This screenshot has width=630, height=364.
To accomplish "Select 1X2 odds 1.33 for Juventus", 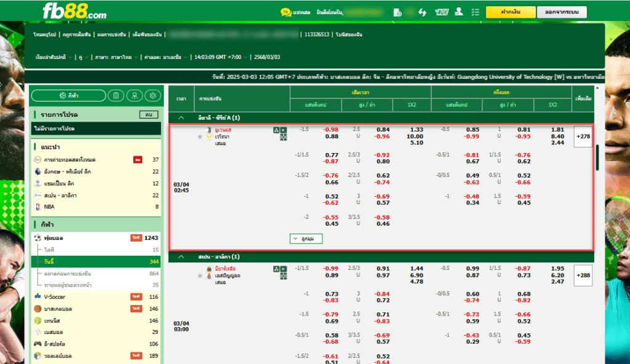I will point(417,129).
